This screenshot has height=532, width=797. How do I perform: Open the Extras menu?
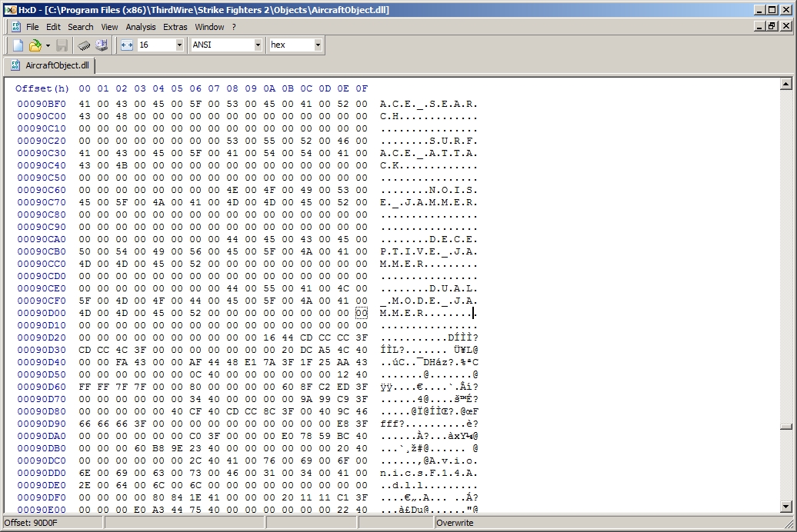click(175, 27)
